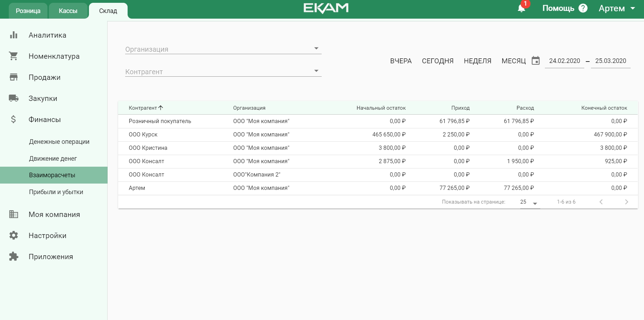Select Взаиморасчеты submenu item
This screenshot has width=644, height=320.
pos(53,175)
